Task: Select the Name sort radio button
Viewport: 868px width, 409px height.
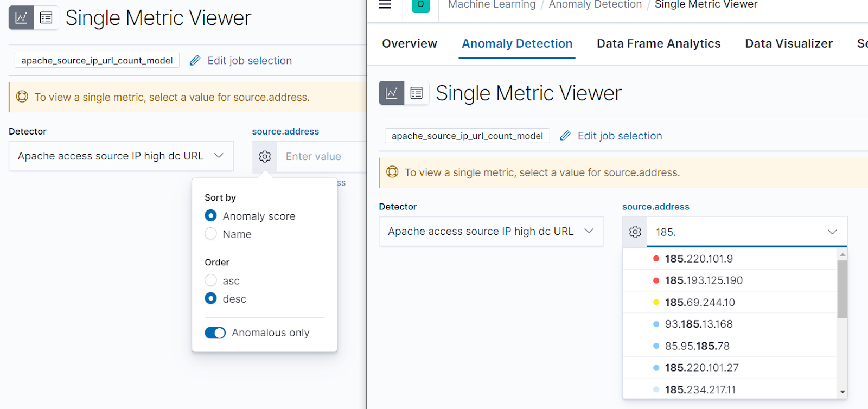Action: click(211, 234)
